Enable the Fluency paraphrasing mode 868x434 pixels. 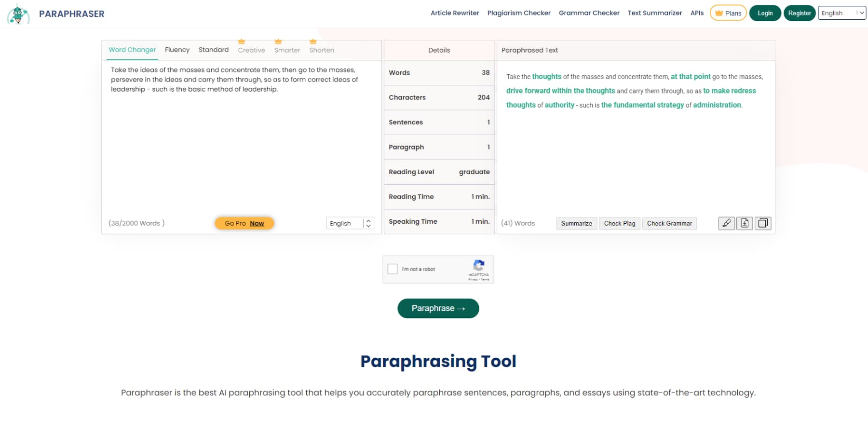[177, 50]
